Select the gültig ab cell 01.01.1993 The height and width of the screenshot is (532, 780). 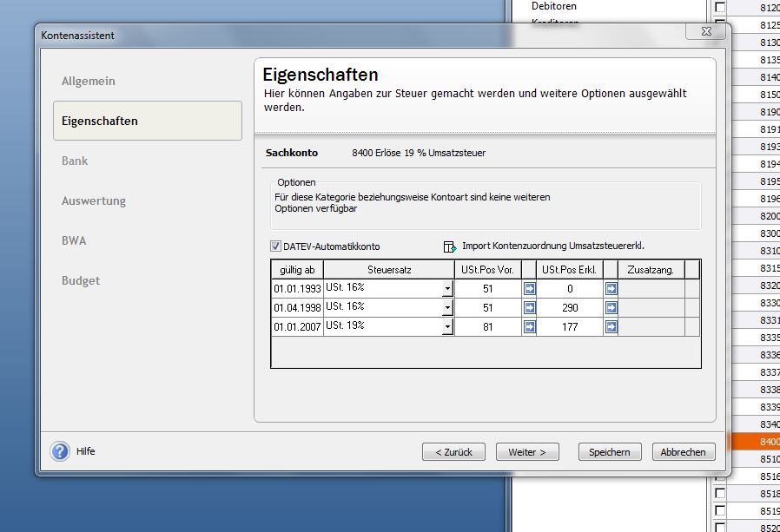pos(297,289)
